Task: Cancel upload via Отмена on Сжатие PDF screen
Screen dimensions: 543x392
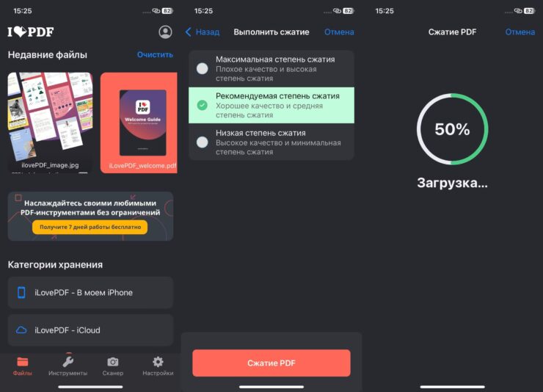Action: coord(520,32)
